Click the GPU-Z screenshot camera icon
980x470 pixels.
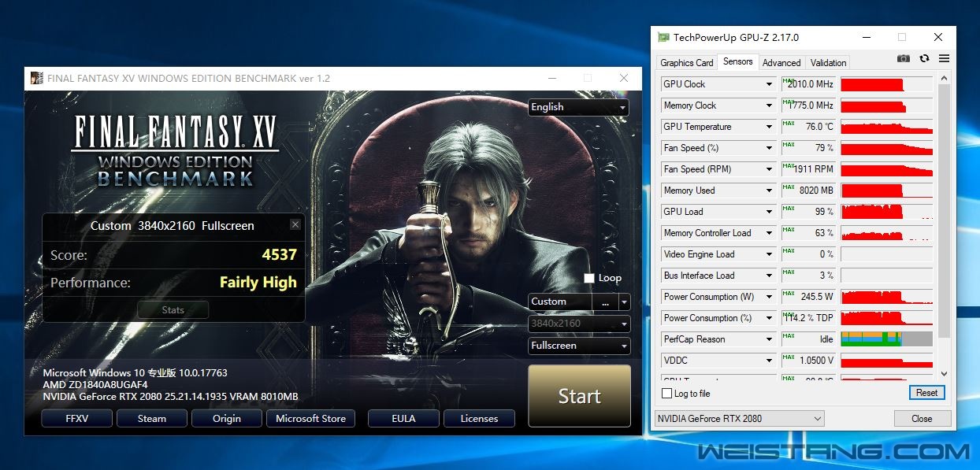pos(904,59)
